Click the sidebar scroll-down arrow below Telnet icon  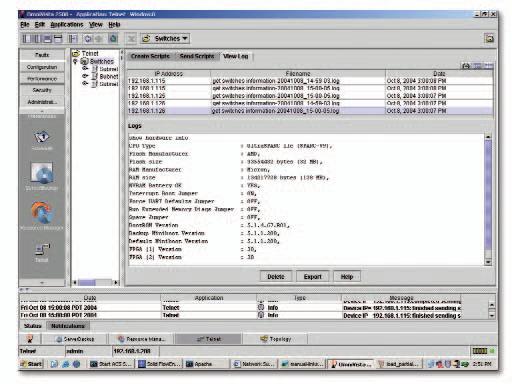[x=42, y=283]
